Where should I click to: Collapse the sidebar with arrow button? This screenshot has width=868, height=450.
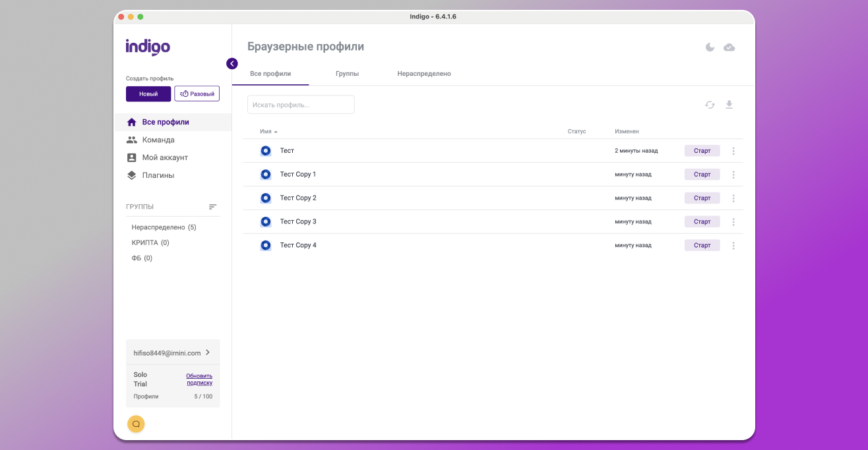232,63
